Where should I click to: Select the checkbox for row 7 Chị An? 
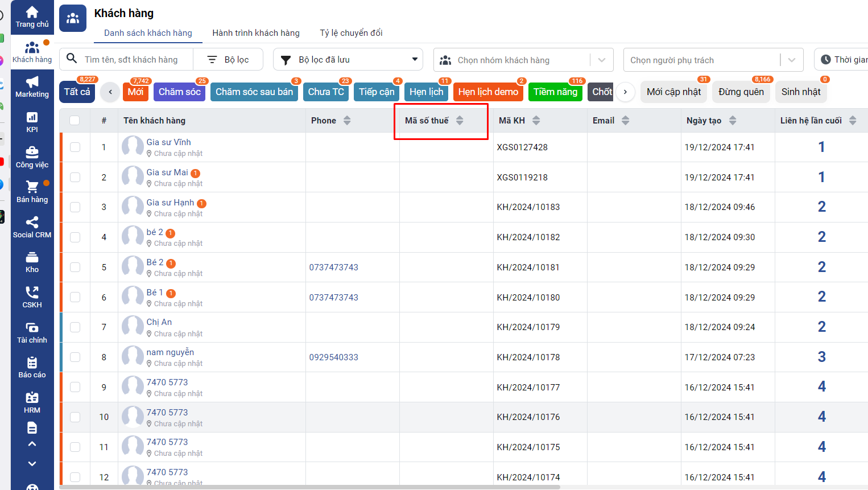75,327
